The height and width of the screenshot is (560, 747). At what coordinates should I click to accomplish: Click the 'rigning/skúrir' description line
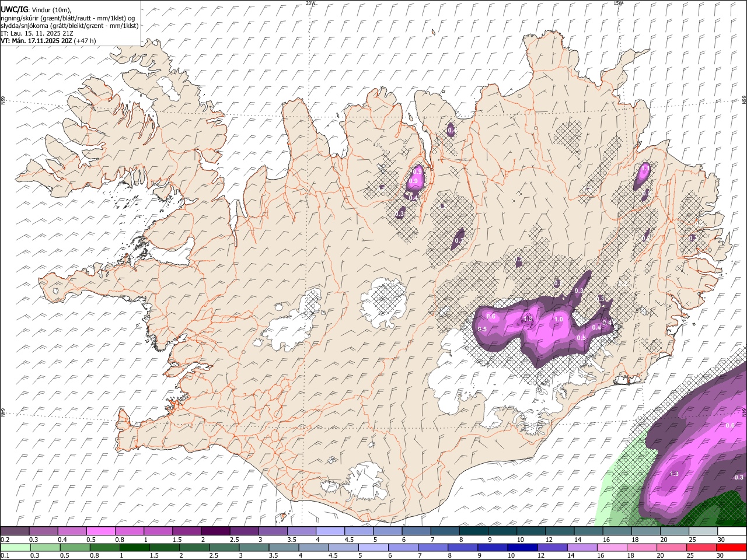tap(68, 18)
